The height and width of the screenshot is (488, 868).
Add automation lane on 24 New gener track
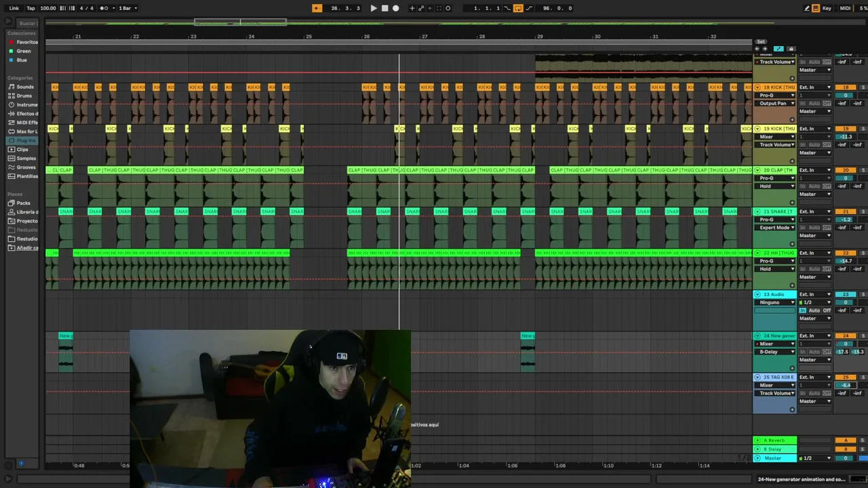[x=792, y=369]
